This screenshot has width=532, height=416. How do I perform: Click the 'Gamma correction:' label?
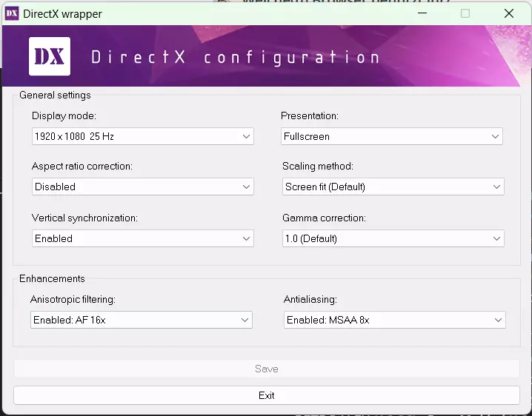coord(324,218)
